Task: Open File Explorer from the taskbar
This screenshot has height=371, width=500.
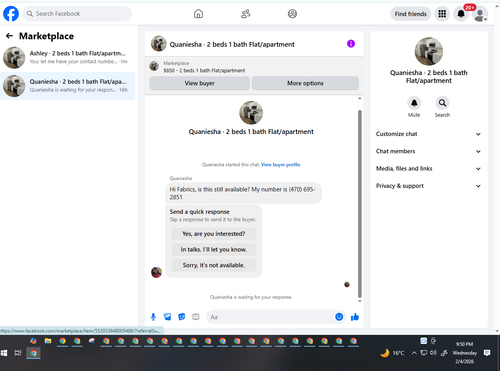Action: 48,341
